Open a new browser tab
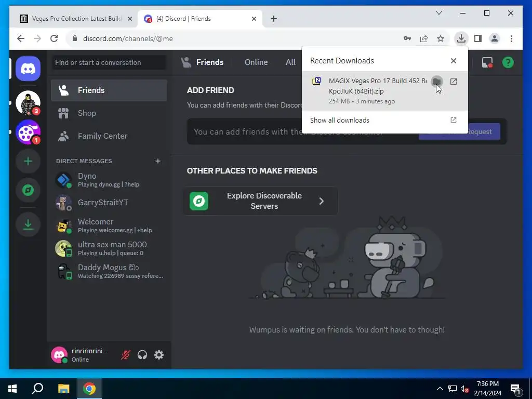The width and height of the screenshot is (532, 399). [x=274, y=19]
